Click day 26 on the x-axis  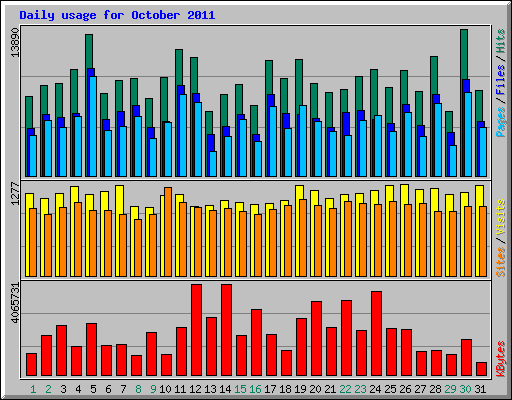coord(405,389)
